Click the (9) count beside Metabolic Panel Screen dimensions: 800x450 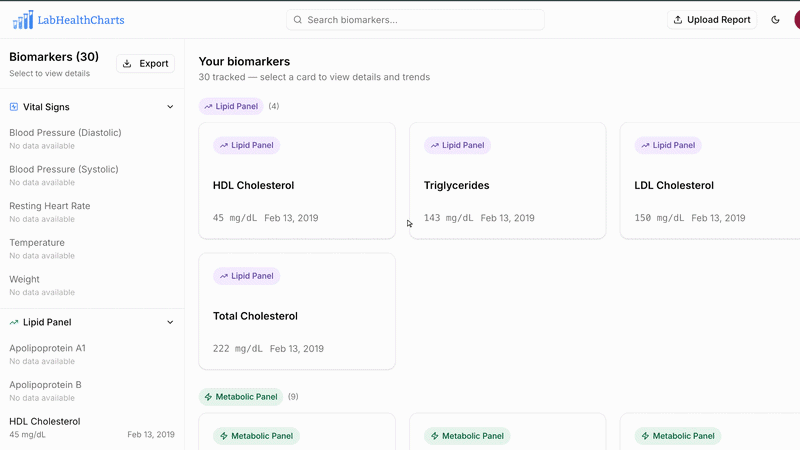[293, 396]
